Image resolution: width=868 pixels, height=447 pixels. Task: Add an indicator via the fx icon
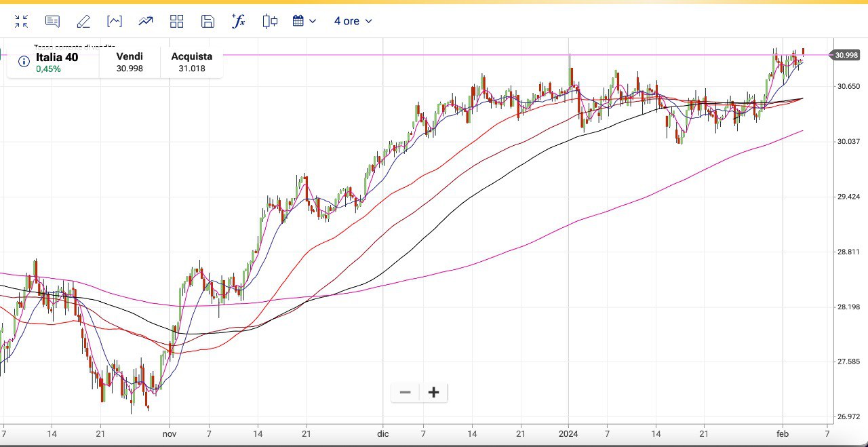tap(238, 21)
